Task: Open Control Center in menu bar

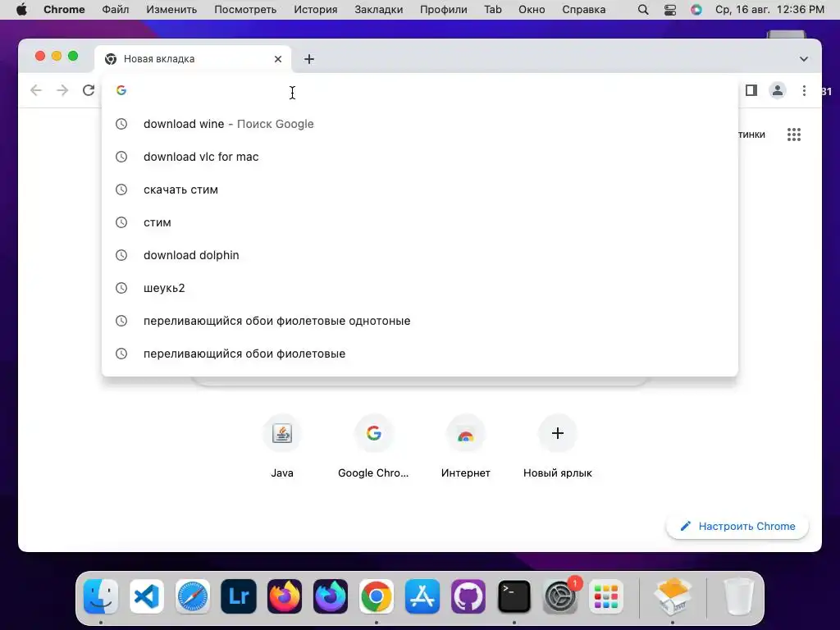Action: click(670, 10)
